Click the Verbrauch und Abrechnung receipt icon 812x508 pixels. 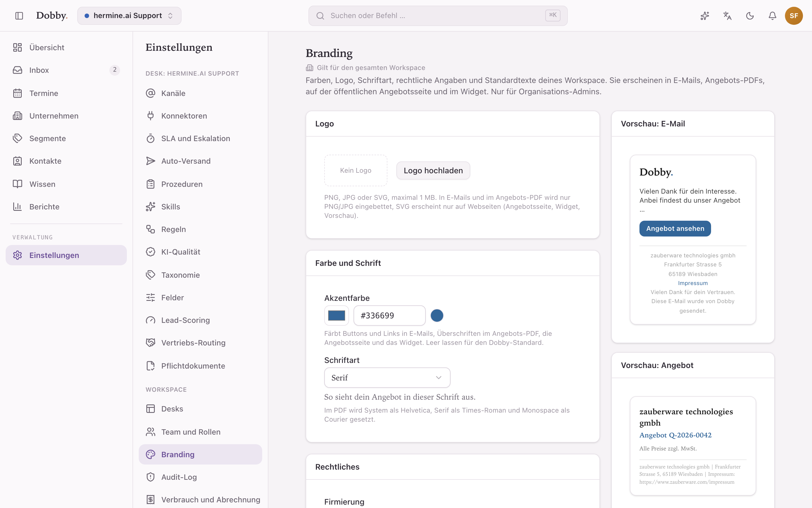pyautogui.click(x=151, y=500)
